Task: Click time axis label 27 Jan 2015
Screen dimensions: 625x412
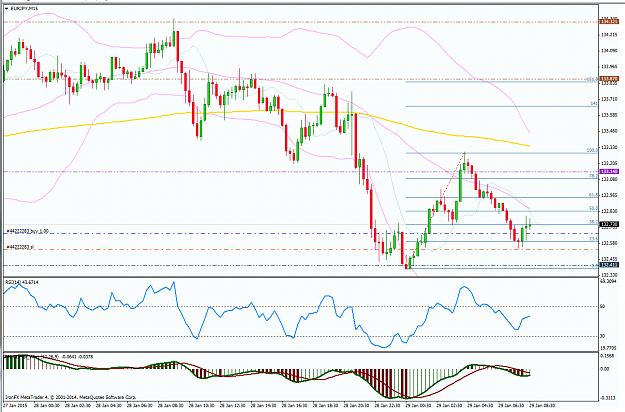Action: point(14,406)
